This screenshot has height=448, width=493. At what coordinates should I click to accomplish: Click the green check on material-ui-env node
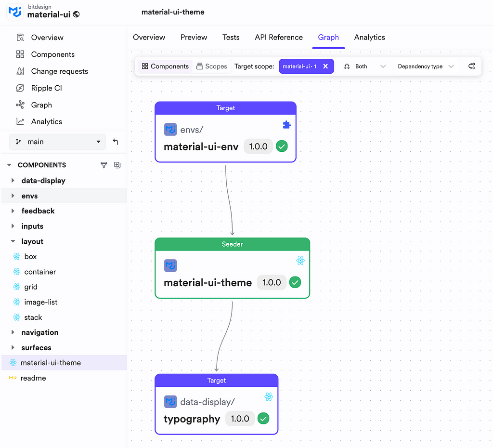click(282, 146)
